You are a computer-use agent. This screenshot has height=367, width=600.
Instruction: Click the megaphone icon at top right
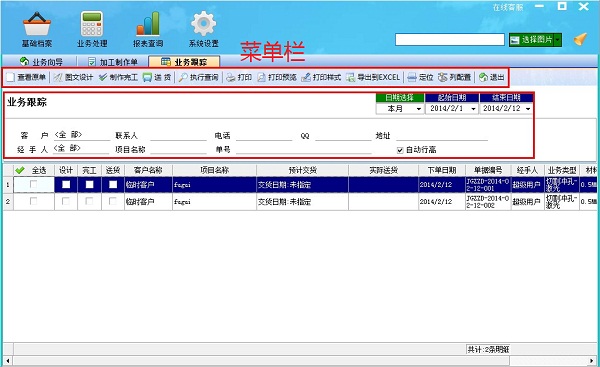pyautogui.click(x=580, y=39)
